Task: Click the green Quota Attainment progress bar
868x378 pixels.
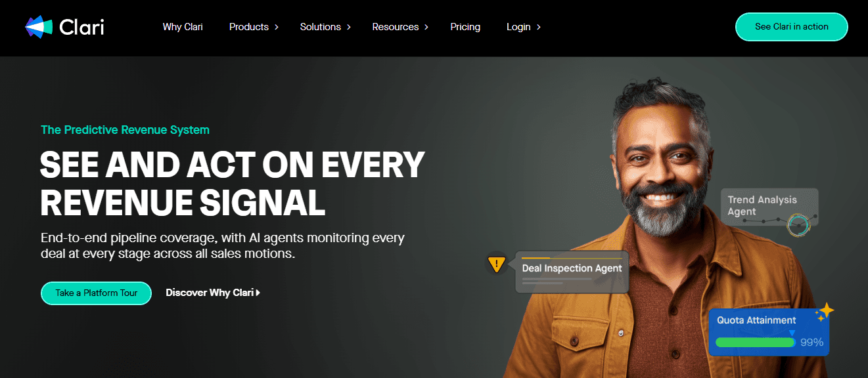Action: pos(755,343)
